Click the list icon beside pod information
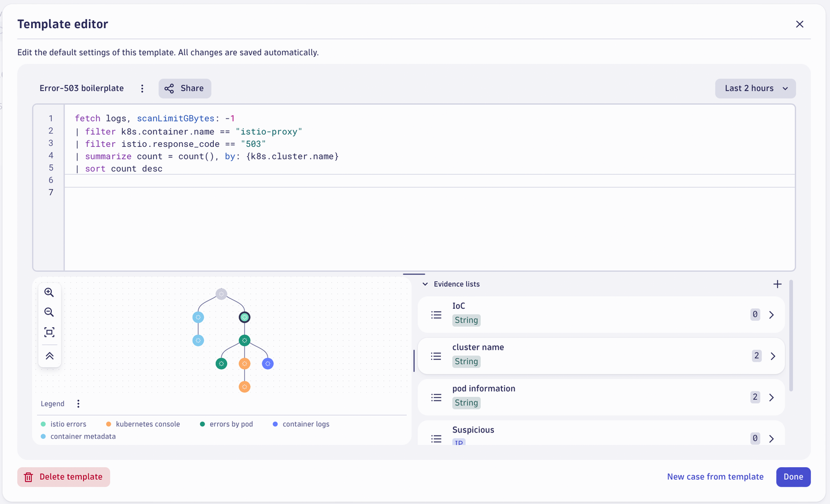830x504 pixels. 436,397
